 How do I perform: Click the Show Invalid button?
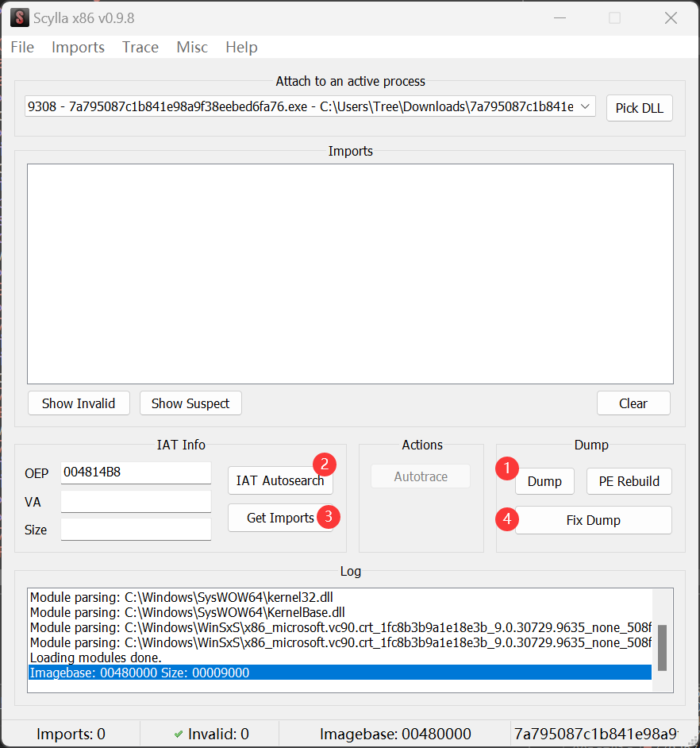tap(78, 403)
